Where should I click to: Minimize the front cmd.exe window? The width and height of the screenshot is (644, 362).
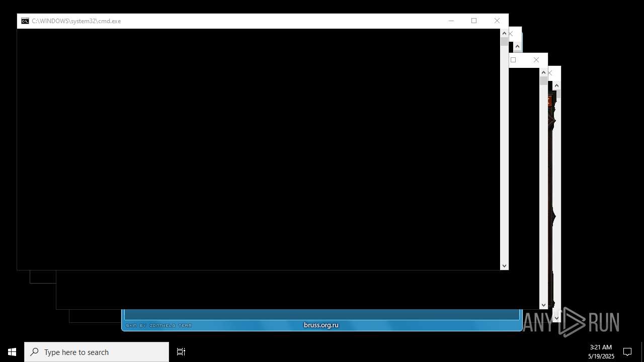451,21
